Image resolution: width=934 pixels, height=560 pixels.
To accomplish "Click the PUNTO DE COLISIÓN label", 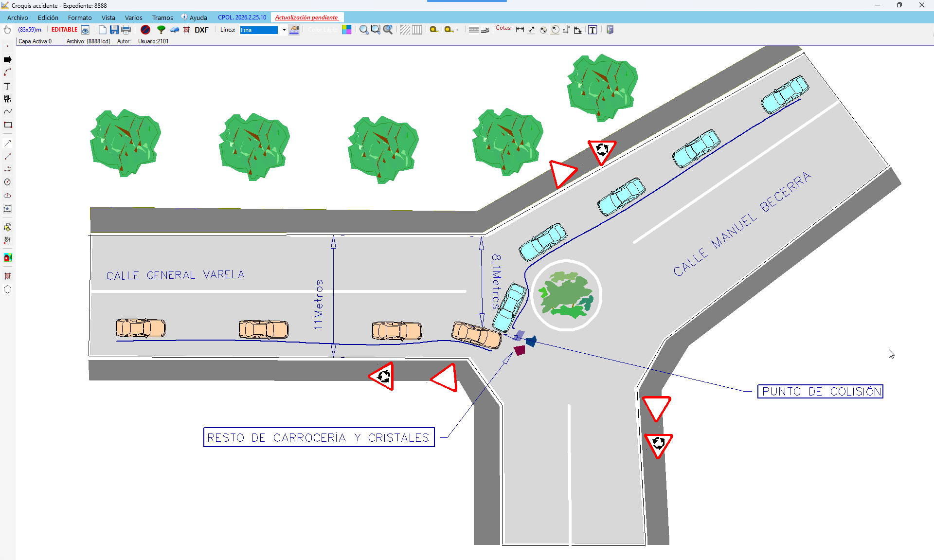I will coord(820,392).
